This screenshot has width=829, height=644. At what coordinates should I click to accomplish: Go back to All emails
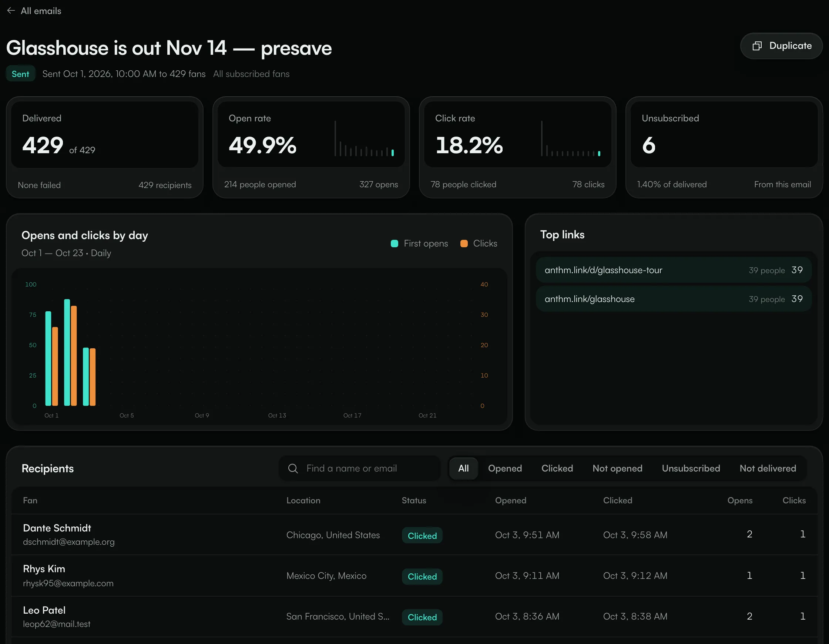34,11
